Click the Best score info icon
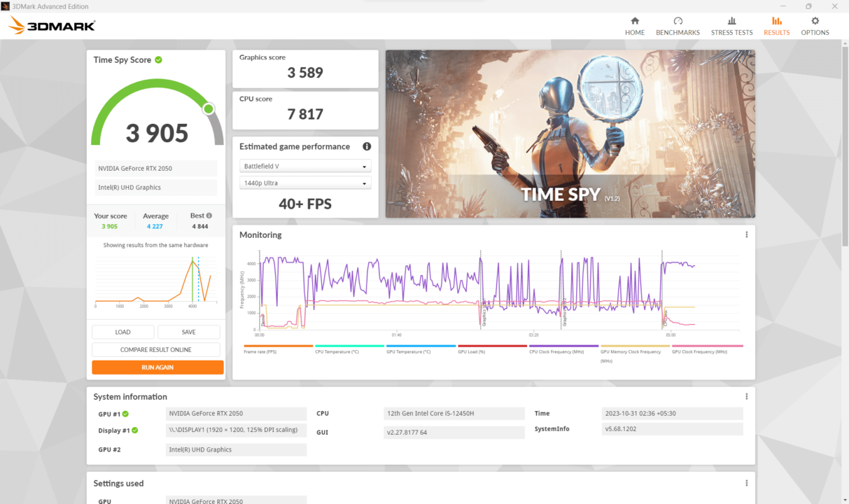849x504 pixels. coord(209,216)
